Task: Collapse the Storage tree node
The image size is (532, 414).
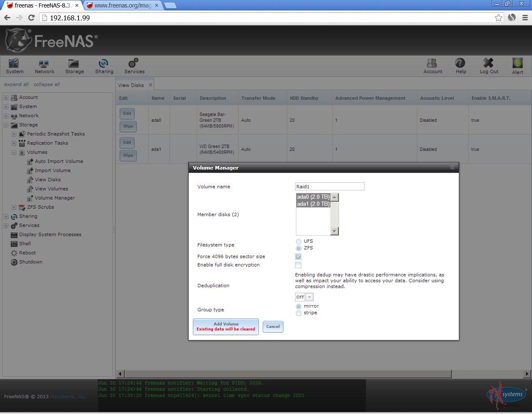Action: (x=6, y=125)
